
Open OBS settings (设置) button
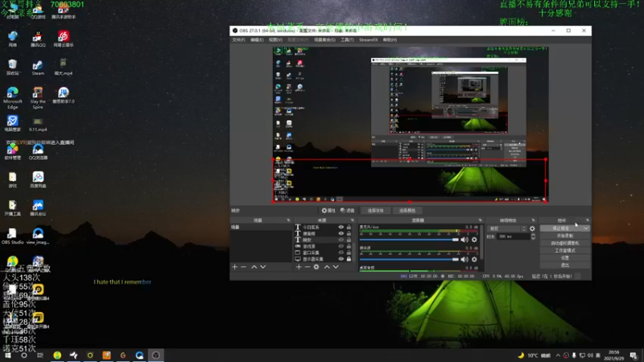565,257
